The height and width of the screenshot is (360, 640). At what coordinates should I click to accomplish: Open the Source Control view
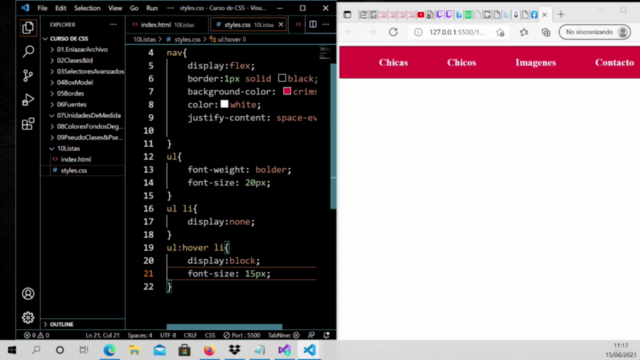point(28,76)
